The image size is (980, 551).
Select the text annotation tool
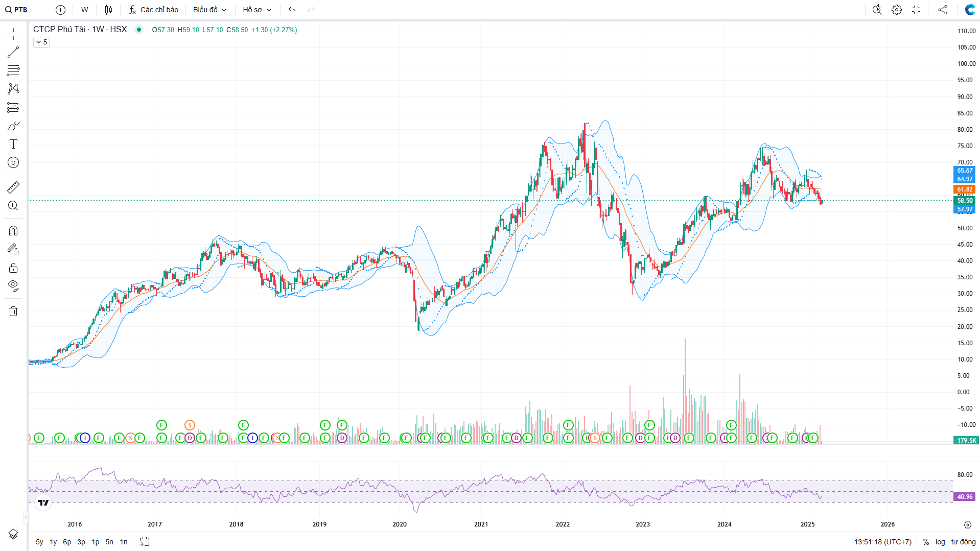coord(13,144)
